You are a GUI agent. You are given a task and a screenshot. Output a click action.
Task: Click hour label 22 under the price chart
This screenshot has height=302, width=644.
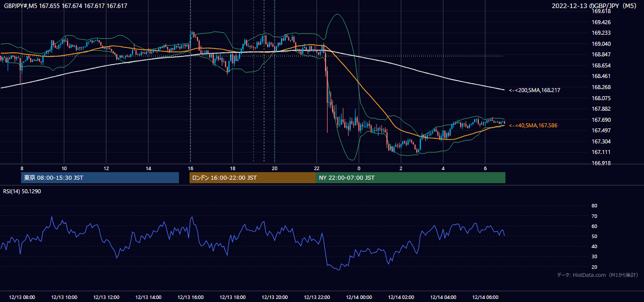(x=316, y=168)
